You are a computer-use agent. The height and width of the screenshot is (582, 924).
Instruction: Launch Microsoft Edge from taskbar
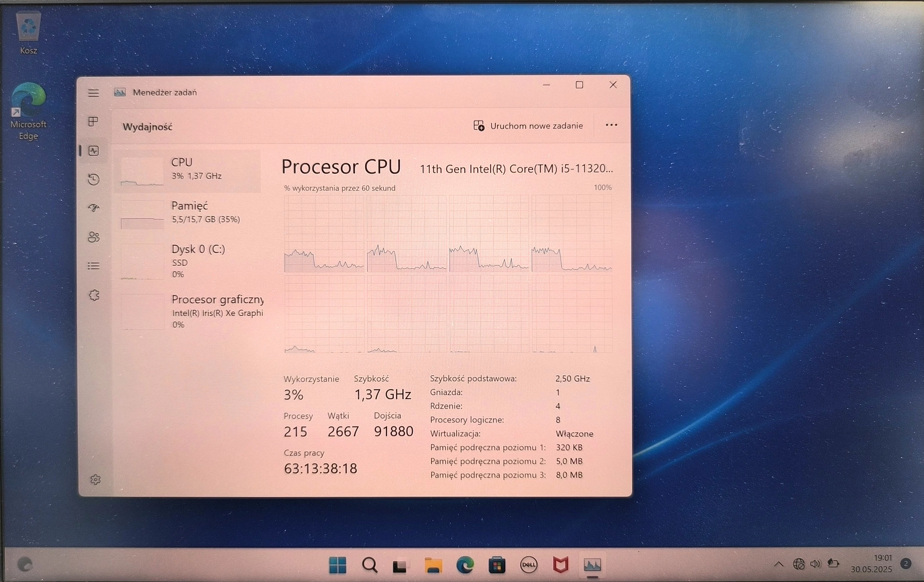tap(465, 565)
